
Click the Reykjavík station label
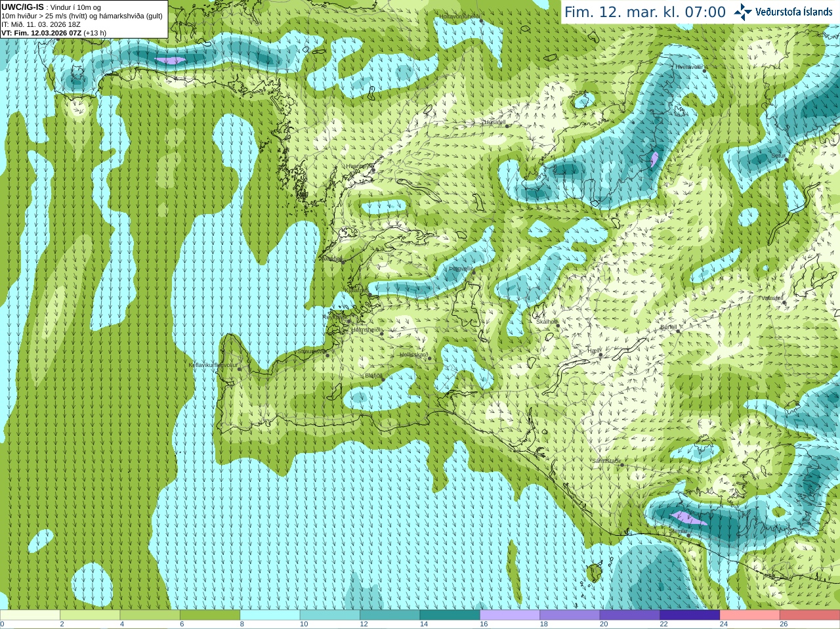pyautogui.click(x=333, y=317)
